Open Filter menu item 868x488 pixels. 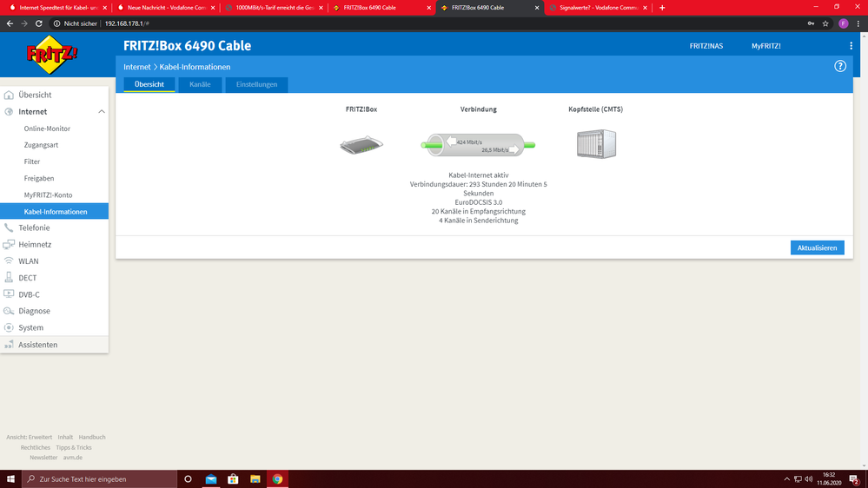pyautogui.click(x=32, y=162)
